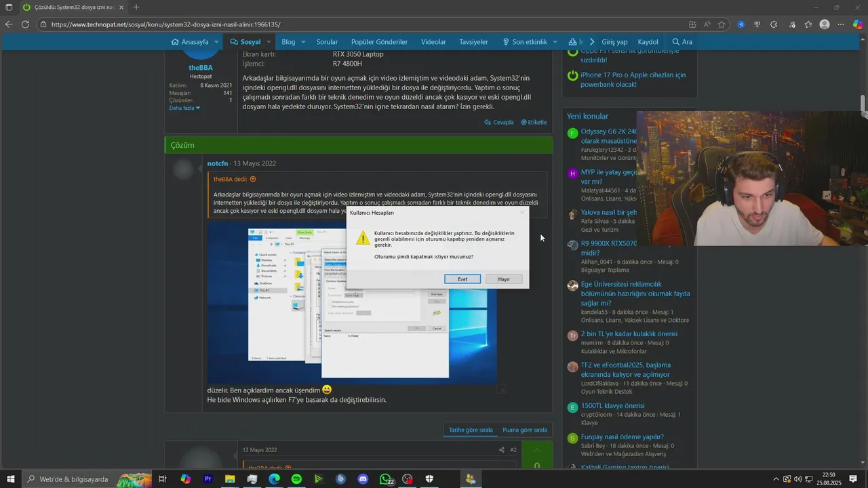The height and width of the screenshot is (488, 868).
Task: Open Task View on the taskbar
Action: [163, 479]
